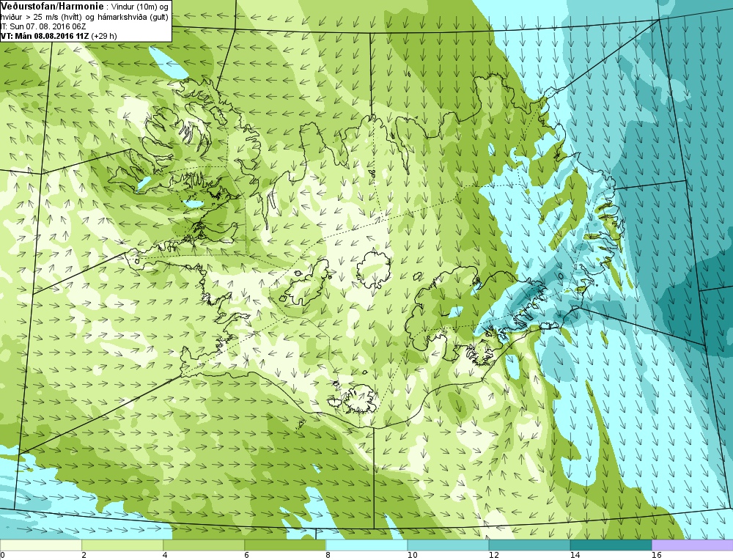733x560 pixels.
Task: Click the 10–12 m/s cyan legend swatch
Action: pos(448,545)
